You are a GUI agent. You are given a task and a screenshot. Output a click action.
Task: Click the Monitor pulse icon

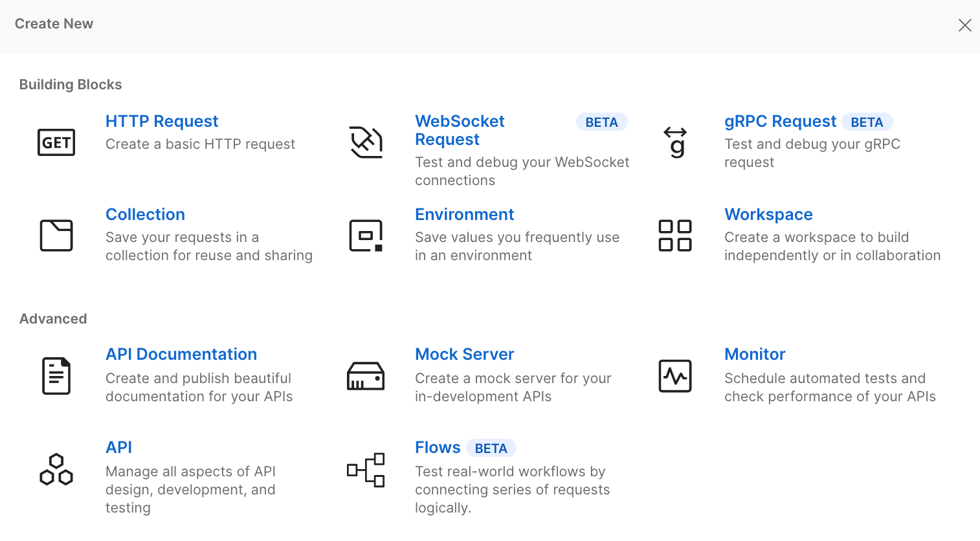click(x=675, y=376)
